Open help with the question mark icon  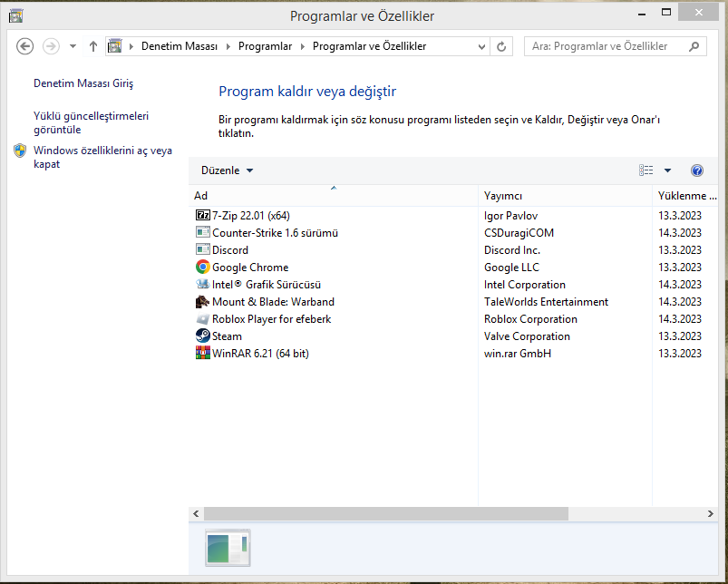point(697,170)
